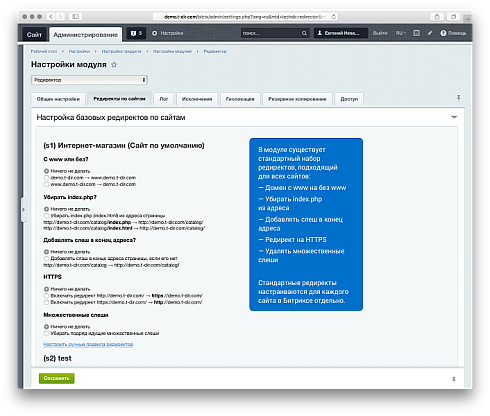Select radio to remove index.php from address
Image resolution: width=490 pixels, height=416 pixels.
pos(46,216)
